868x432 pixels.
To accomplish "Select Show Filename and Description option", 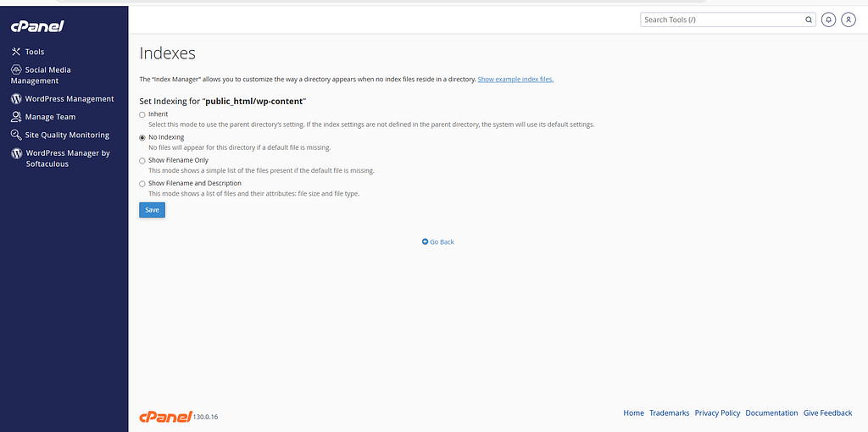I will point(142,184).
